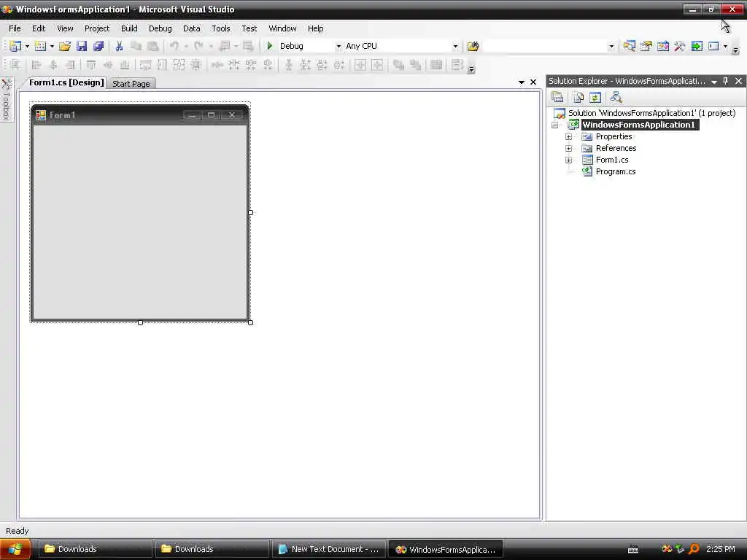
Task: Open the Build menu
Action: [x=129, y=28]
